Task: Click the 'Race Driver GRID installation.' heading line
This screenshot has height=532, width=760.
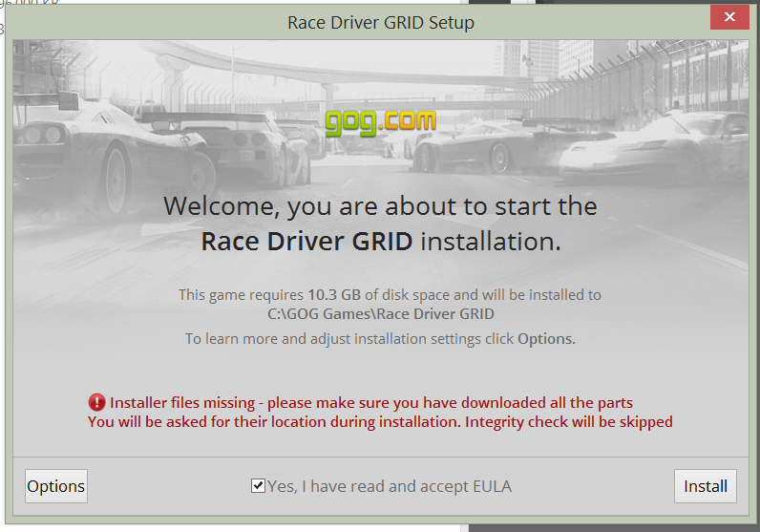Action: 381,241
